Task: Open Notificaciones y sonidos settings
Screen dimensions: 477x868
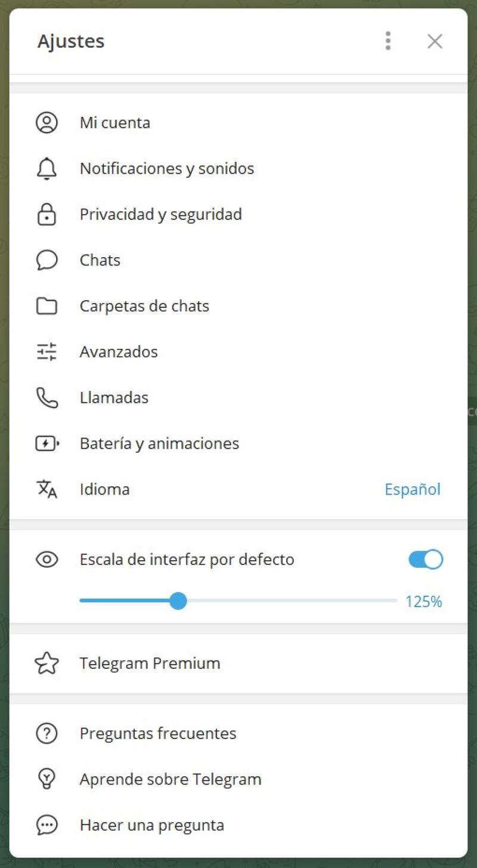Action: pos(167,169)
